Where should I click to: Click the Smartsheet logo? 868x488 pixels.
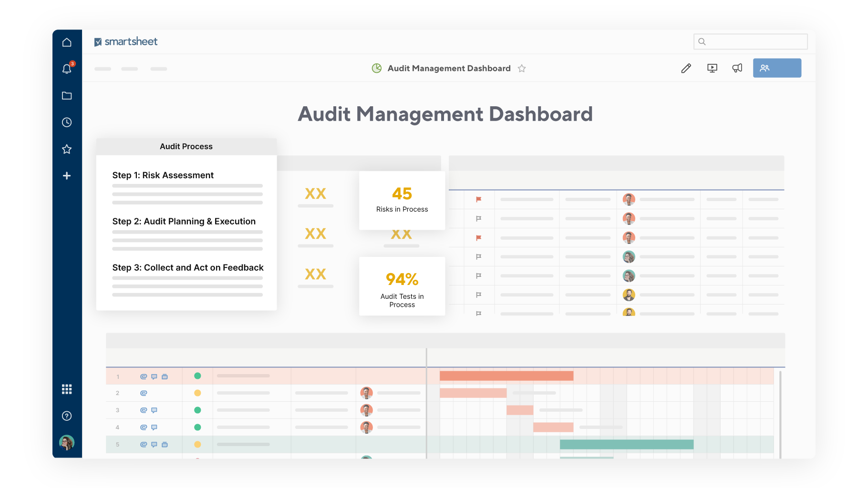[126, 42]
